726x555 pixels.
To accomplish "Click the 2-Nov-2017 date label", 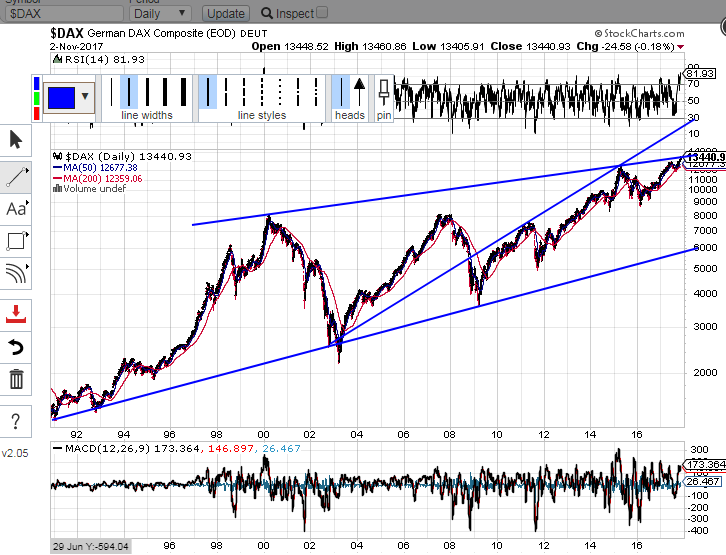I will (76, 46).
